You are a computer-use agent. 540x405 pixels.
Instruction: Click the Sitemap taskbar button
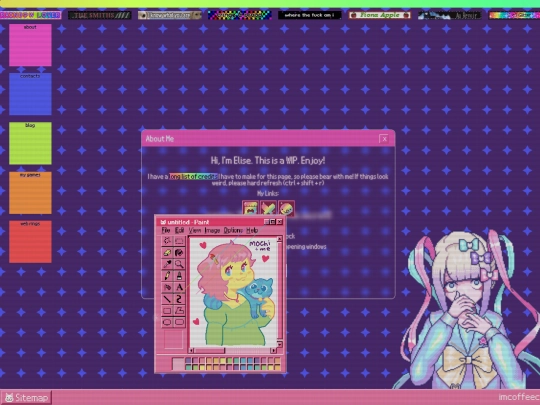coord(27,398)
